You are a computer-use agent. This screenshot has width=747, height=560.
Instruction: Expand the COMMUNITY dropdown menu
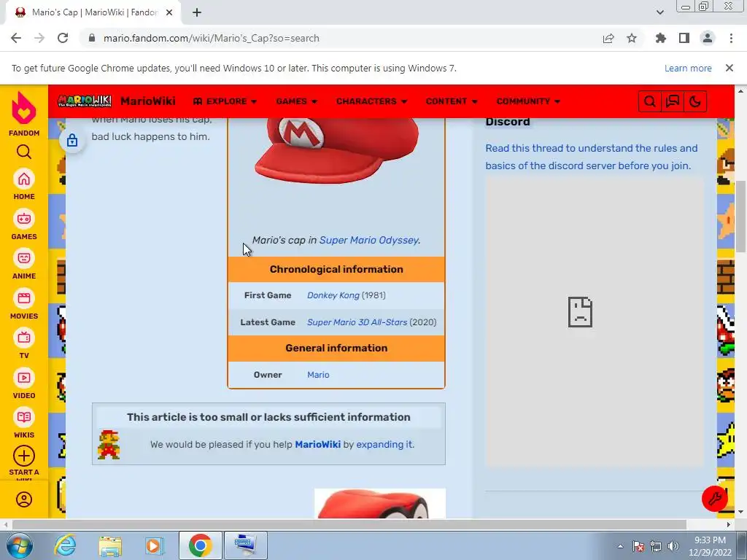point(528,101)
